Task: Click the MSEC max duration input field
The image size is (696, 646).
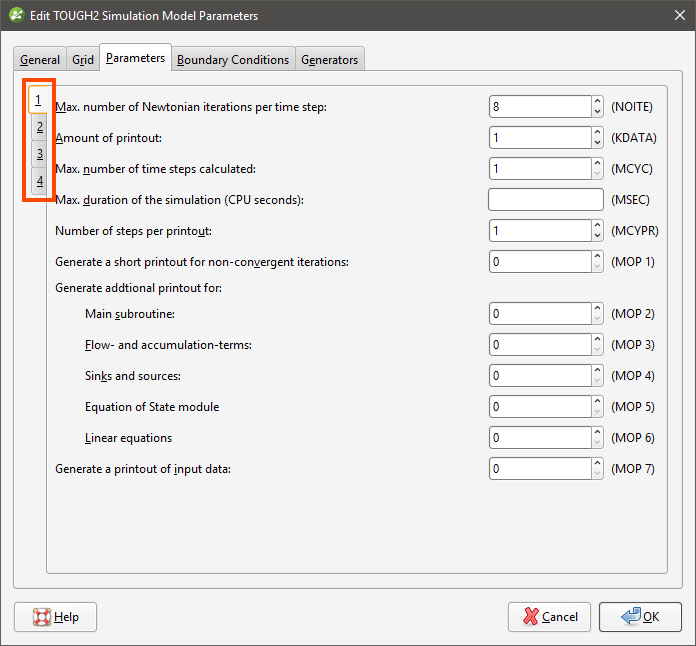Action: pos(545,200)
